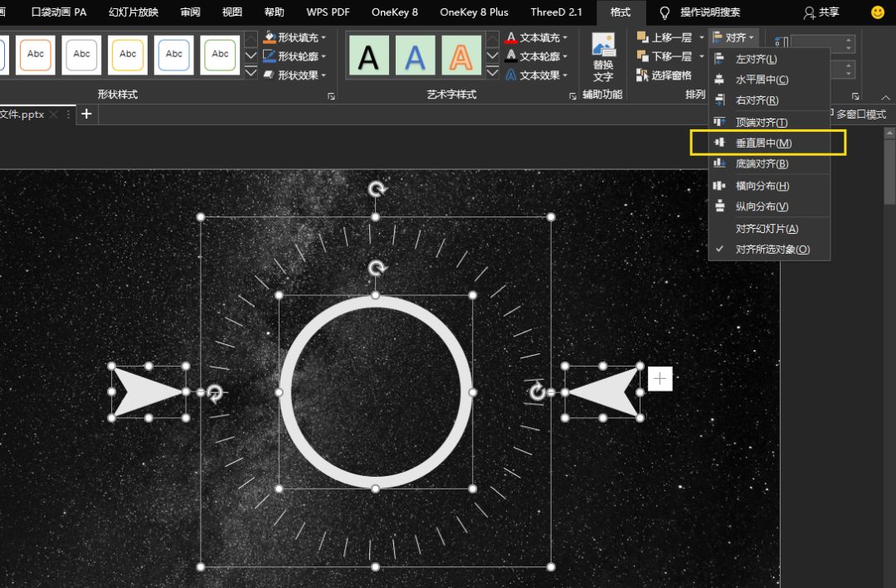This screenshot has height=588, width=896.
Task: Switch to the OneKey 8 tab
Action: (395, 12)
